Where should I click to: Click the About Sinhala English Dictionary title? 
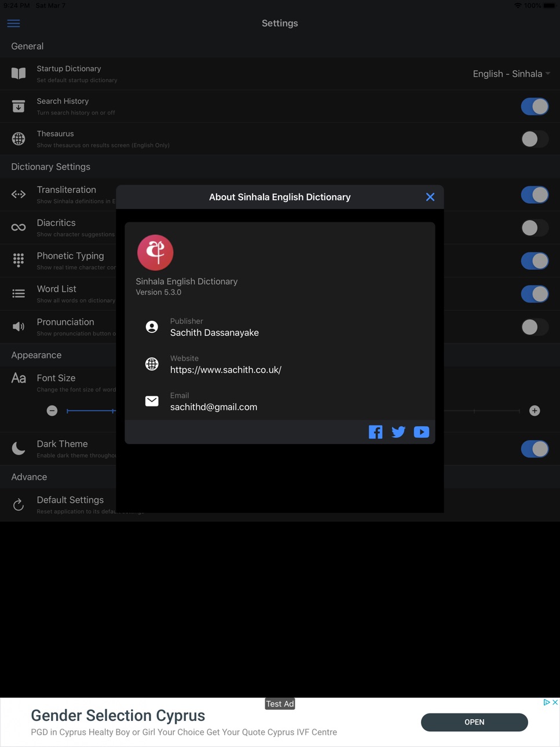click(280, 197)
